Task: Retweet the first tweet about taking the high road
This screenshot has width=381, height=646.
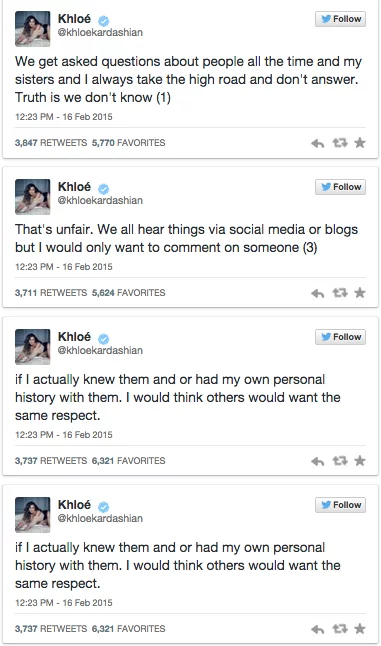Action: [340, 143]
